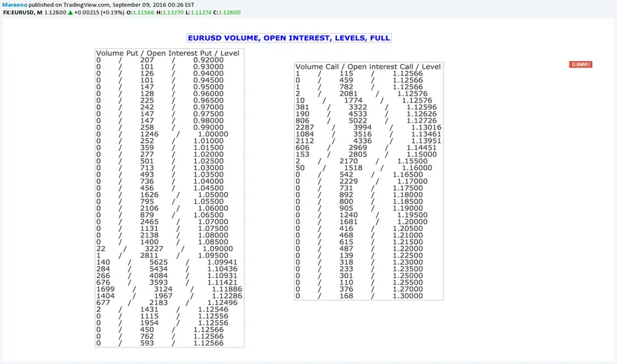Select the +0.00215 (+0.19%) change value

[99, 12]
